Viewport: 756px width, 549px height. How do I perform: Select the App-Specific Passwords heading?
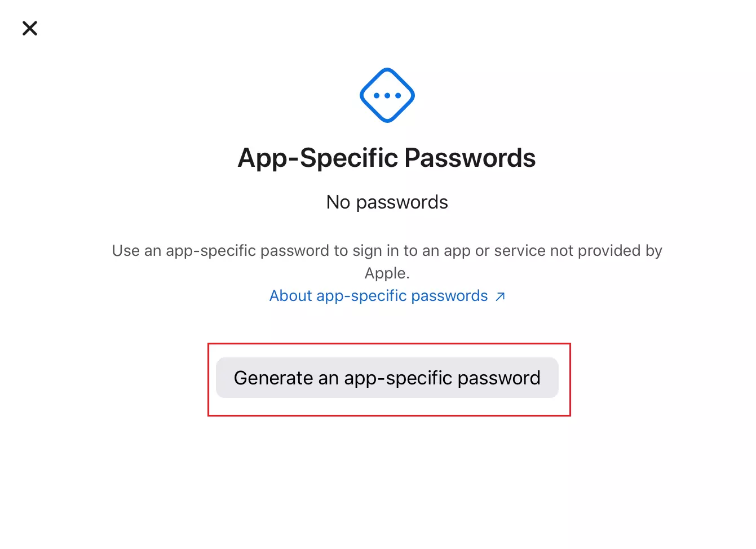pyautogui.click(x=387, y=158)
